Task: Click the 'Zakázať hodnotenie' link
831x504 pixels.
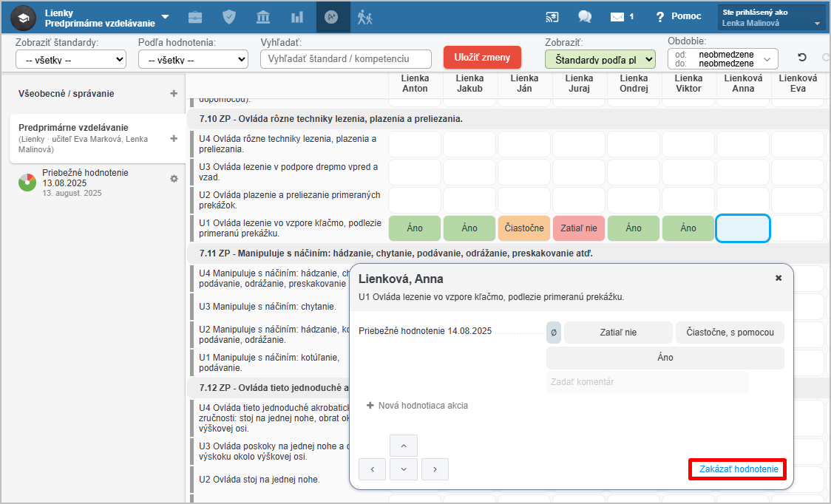Action: click(x=738, y=469)
